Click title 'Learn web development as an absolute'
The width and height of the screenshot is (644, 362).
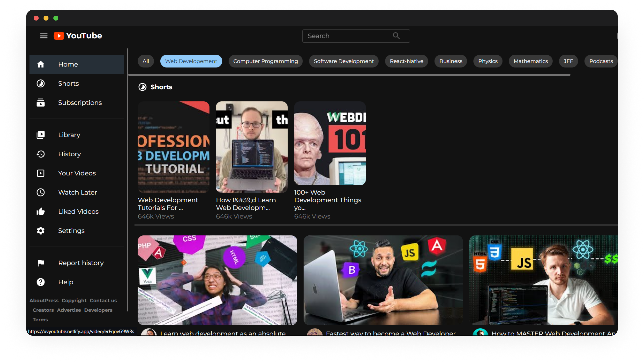[x=223, y=333]
